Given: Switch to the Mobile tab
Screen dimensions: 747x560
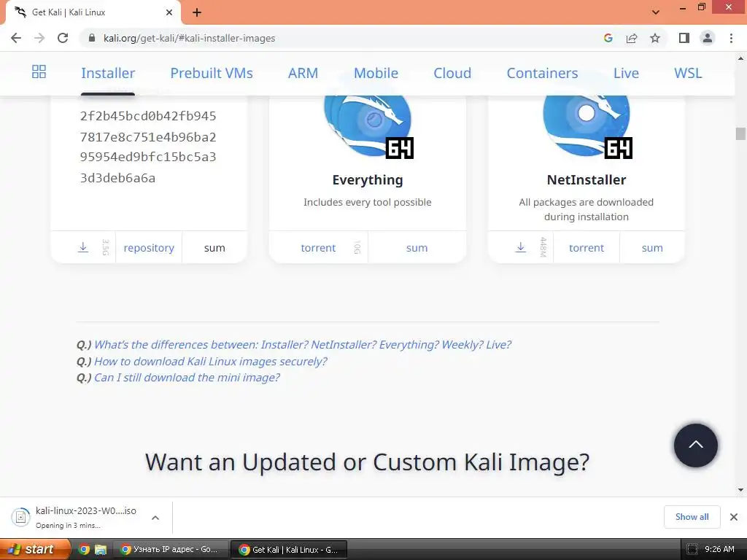Looking at the screenshot, I should [376, 74].
